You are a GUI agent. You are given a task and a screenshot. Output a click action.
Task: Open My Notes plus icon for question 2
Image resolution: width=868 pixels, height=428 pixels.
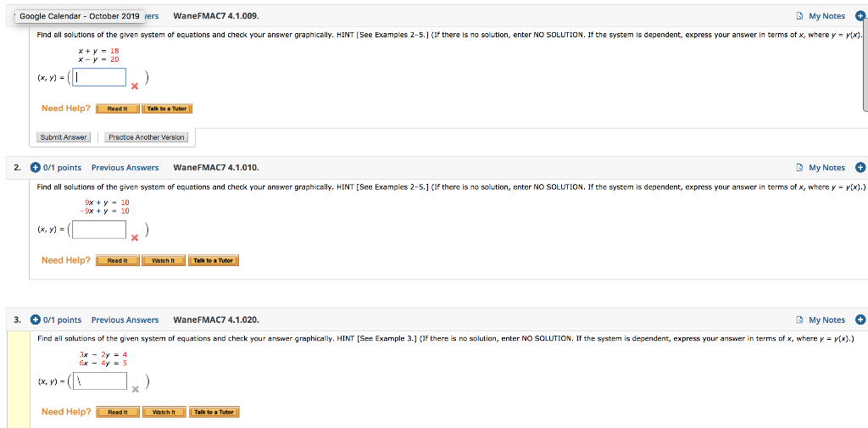[x=860, y=167]
